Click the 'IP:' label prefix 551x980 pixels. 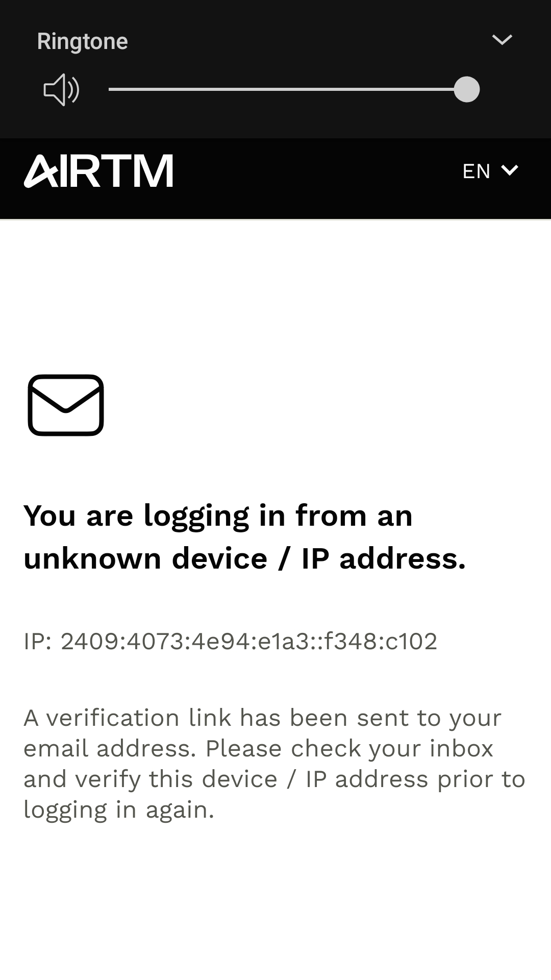coord(38,642)
